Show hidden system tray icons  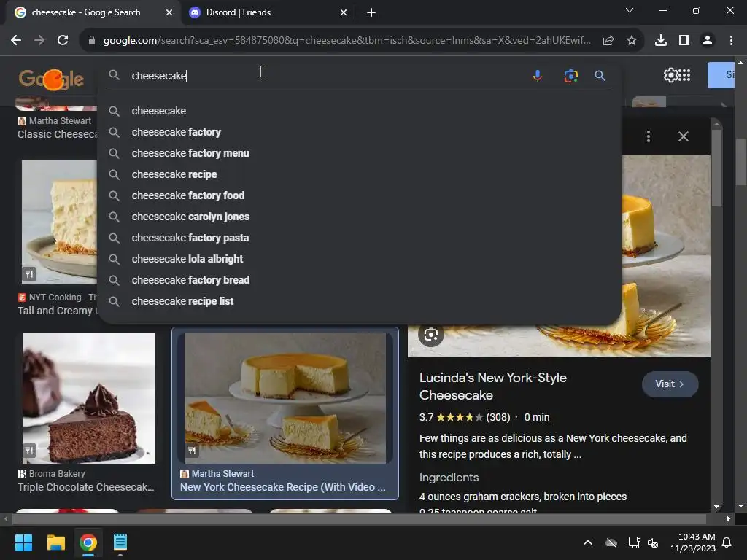click(588, 542)
